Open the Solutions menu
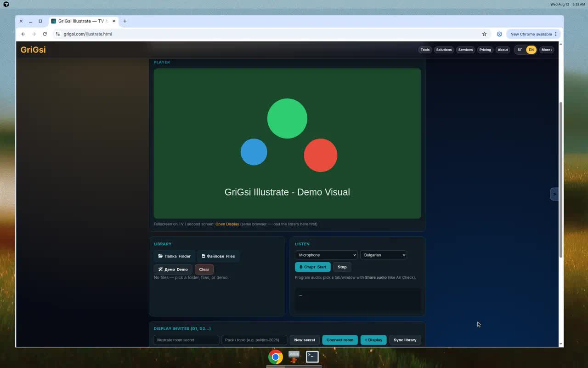This screenshot has width=588, height=368. (444, 50)
